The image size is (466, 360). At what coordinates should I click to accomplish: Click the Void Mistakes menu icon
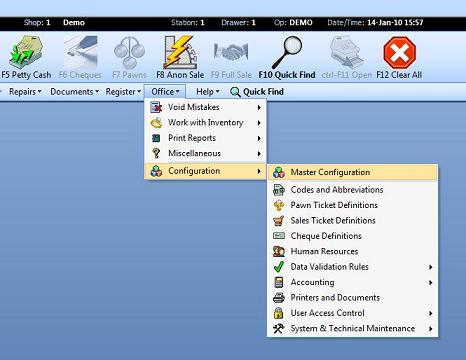coord(156,107)
